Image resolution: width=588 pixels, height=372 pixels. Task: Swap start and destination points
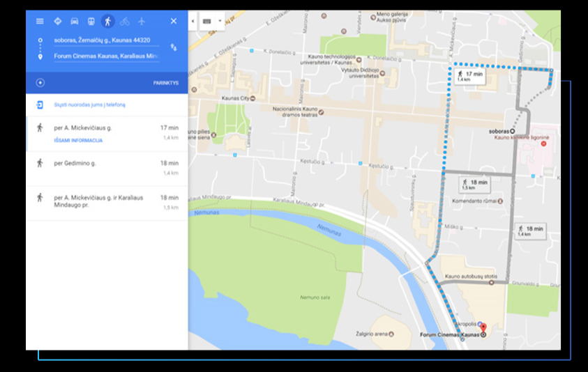pyautogui.click(x=174, y=47)
